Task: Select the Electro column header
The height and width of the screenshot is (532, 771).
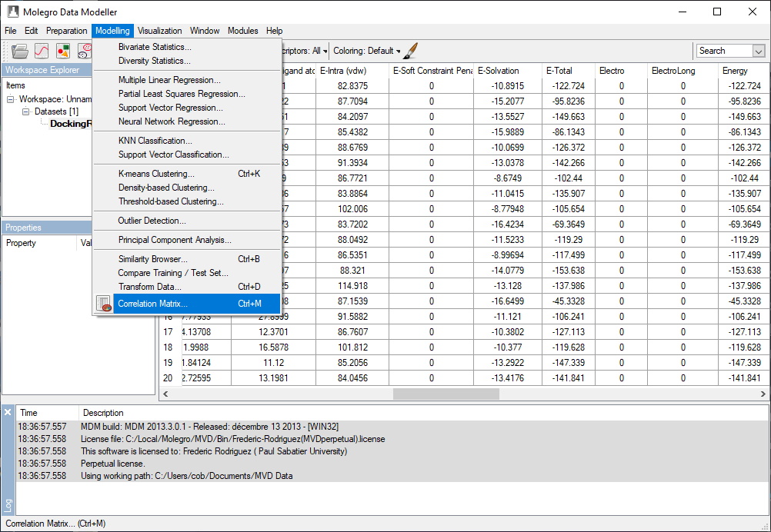Action: [x=621, y=71]
